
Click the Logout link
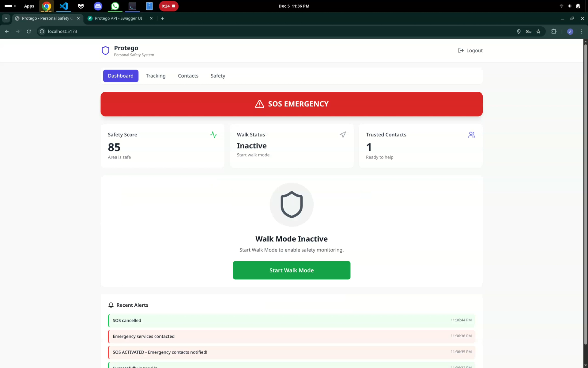470,51
